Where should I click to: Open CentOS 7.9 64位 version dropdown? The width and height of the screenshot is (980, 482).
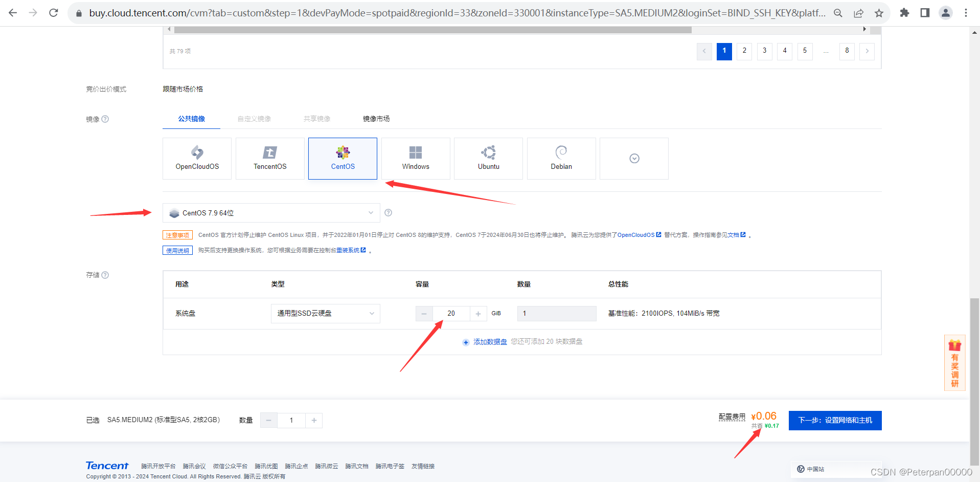pos(271,213)
